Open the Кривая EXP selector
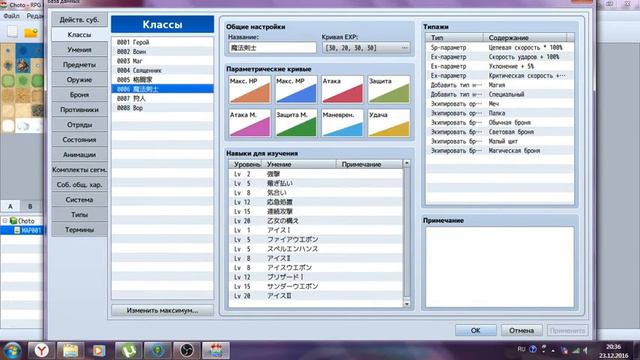 click(x=366, y=48)
